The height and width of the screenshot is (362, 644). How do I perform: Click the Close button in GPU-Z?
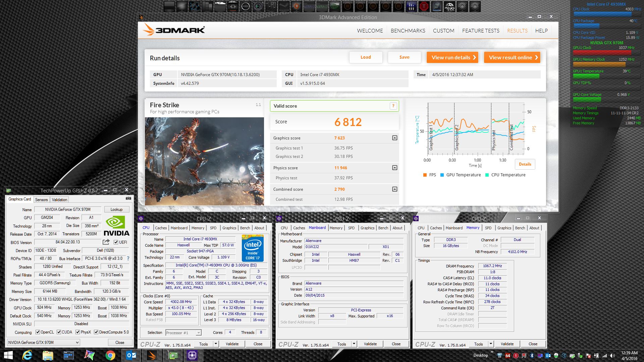(x=120, y=343)
